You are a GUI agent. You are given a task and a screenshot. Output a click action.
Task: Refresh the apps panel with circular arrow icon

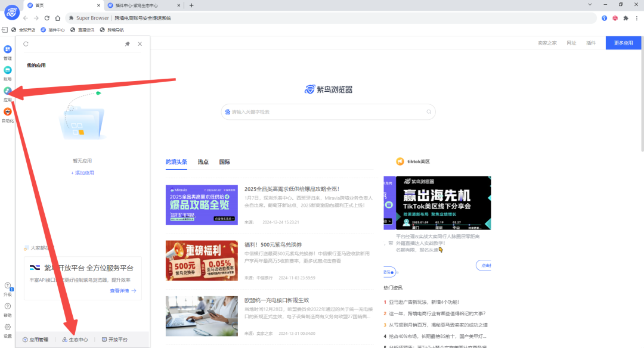pos(25,44)
